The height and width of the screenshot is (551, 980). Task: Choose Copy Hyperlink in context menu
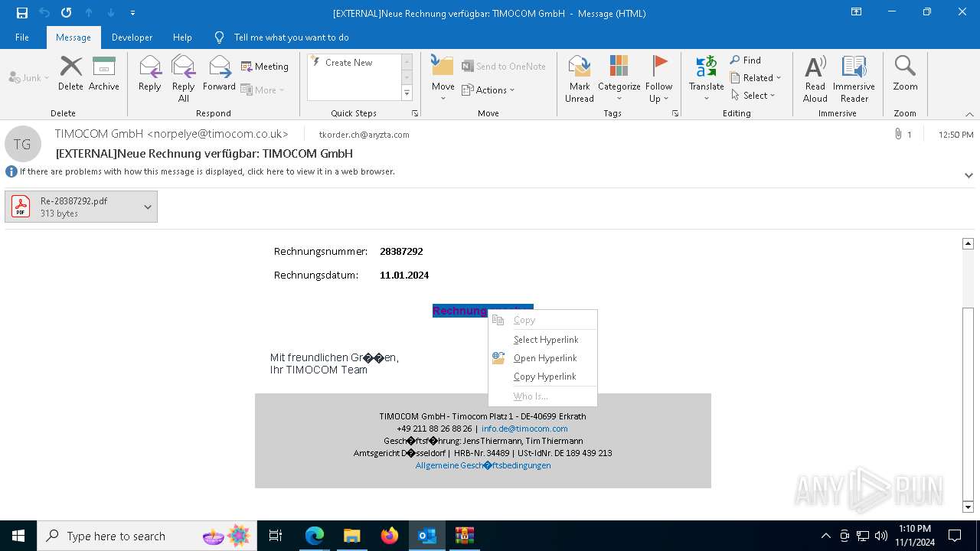pos(543,377)
